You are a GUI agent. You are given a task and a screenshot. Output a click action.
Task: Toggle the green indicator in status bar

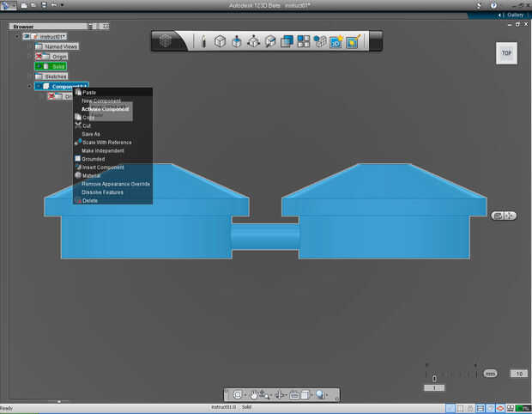tap(523, 408)
